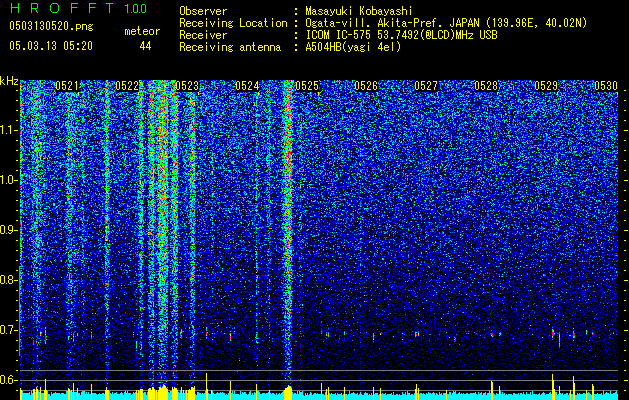Click the Receiver label
629x400 pixels.
(203, 35)
